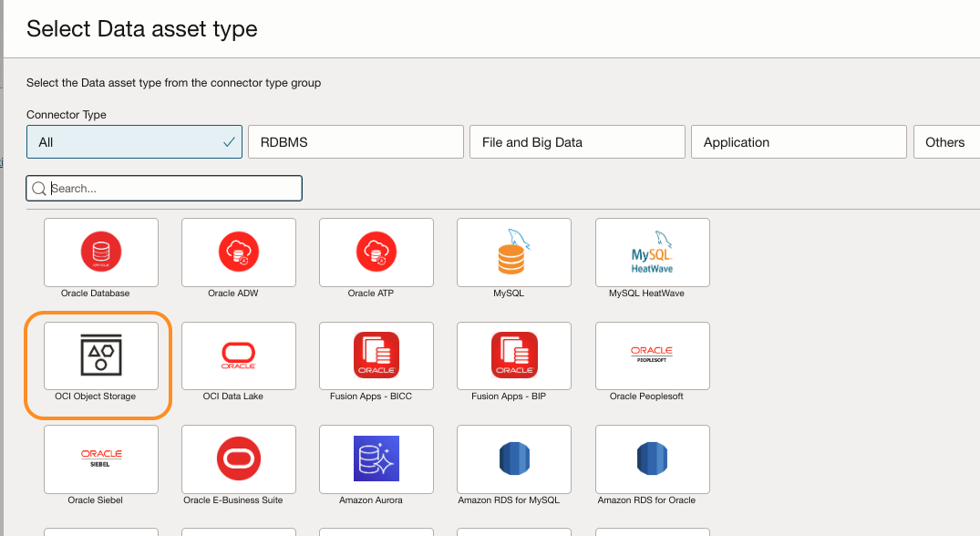Choose the Fusion Apps - BIP tile
The image size is (980, 536).
tap(514, 356)
